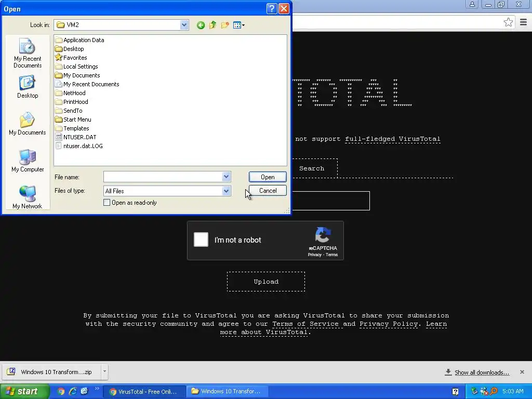Expand the Look in dropdown
Screen dimensions: 532x399
point(184,25)
